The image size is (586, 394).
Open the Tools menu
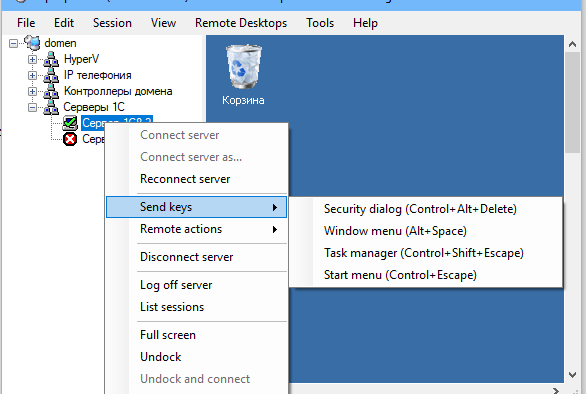click(x=320, y=23)
